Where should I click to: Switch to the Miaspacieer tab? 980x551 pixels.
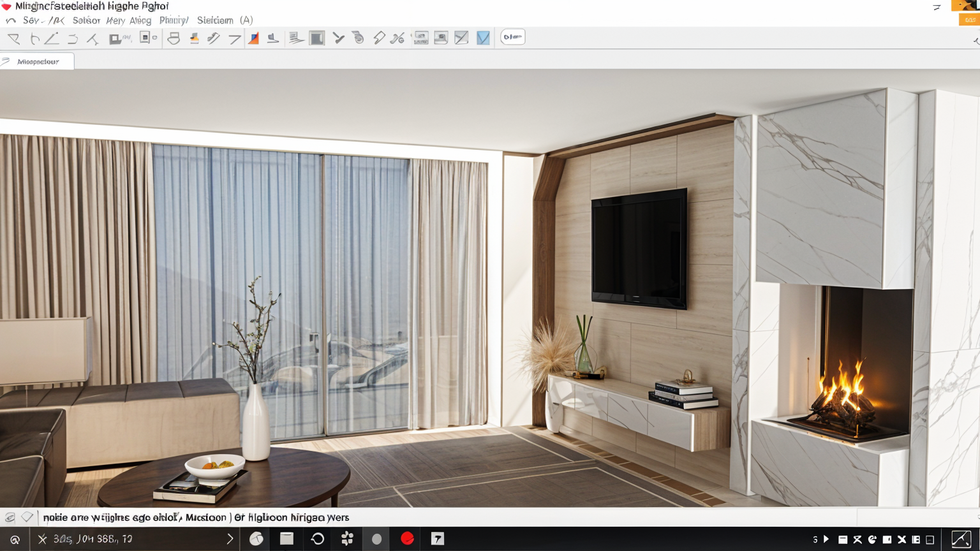tap(38, 61)
